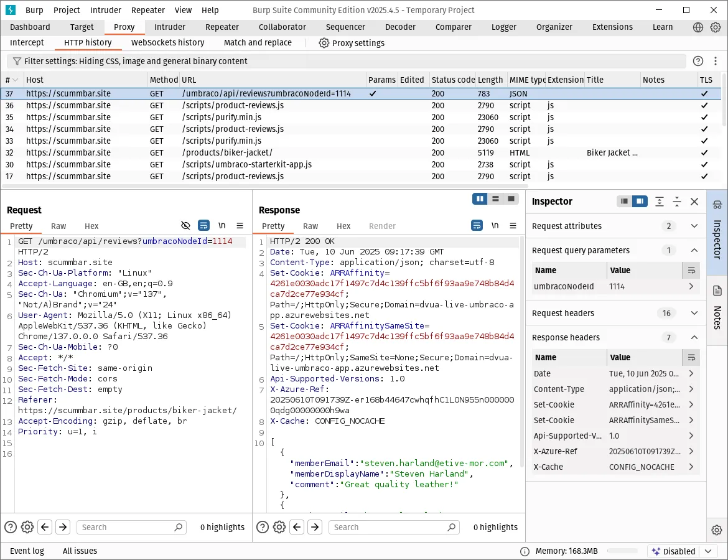
Task: Switch Response view to Raw
Action: 310,226
